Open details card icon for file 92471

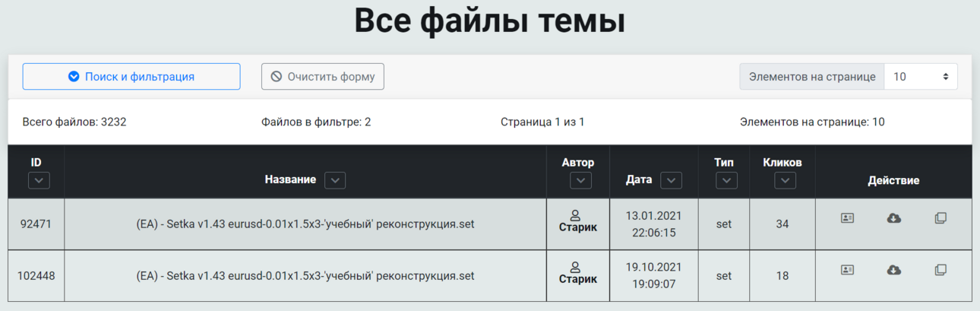click(847, 218)
